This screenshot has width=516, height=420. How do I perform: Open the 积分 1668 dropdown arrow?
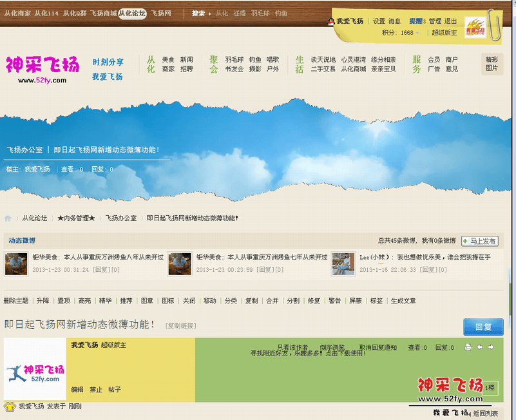(417, 33)
